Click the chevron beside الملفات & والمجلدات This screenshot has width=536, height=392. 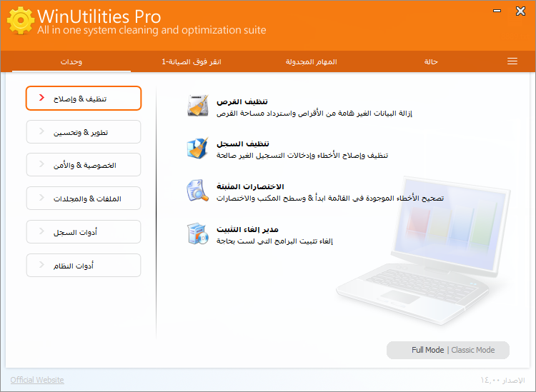41,197
